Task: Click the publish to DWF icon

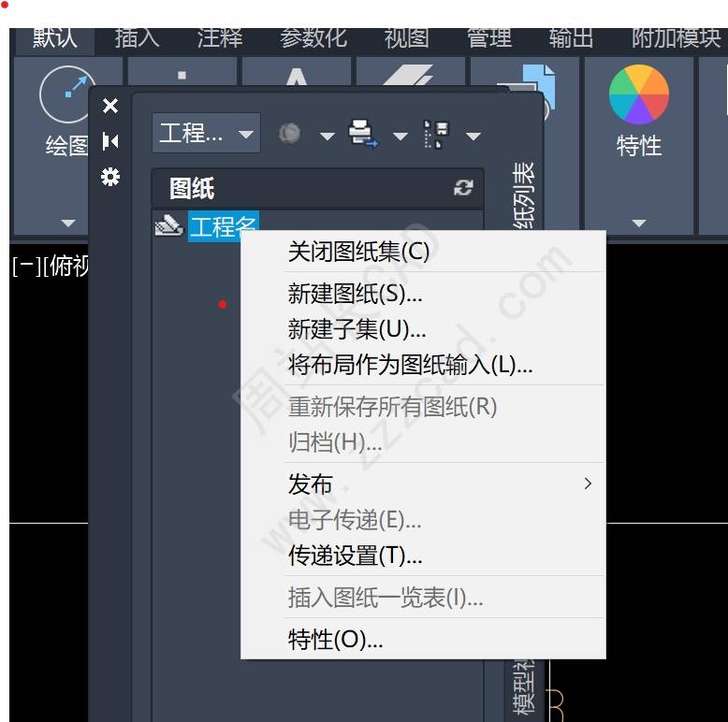Action: tap(289, 134)
